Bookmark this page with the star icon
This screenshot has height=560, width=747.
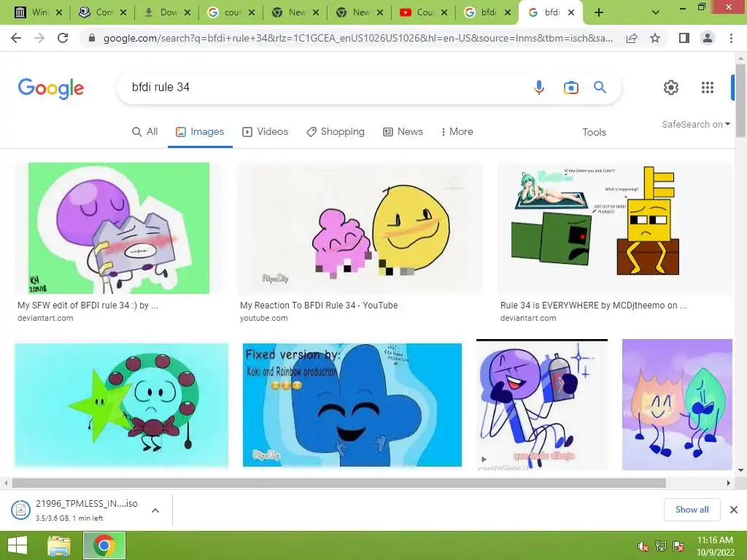pyautogui.click(x=655, y=38)
